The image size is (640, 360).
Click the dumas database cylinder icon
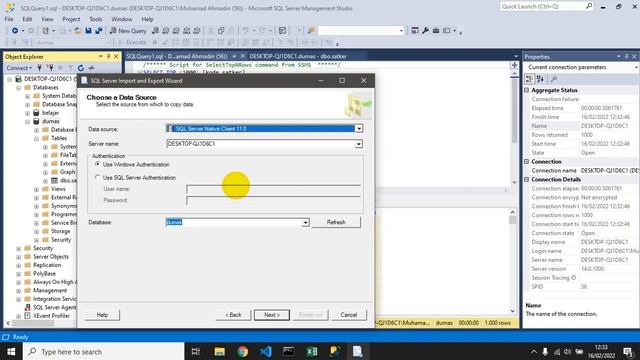pyautogui.click(x=36, y=121)
